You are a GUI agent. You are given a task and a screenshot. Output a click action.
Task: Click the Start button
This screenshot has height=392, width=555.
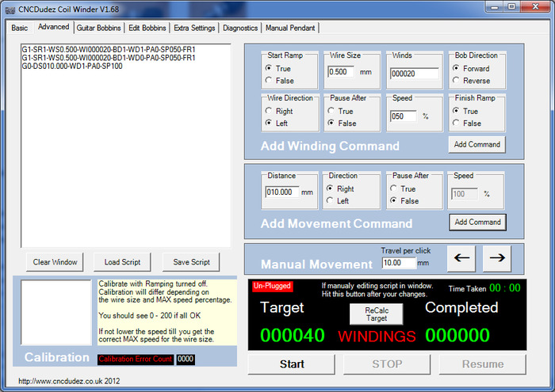pos(292,364)
